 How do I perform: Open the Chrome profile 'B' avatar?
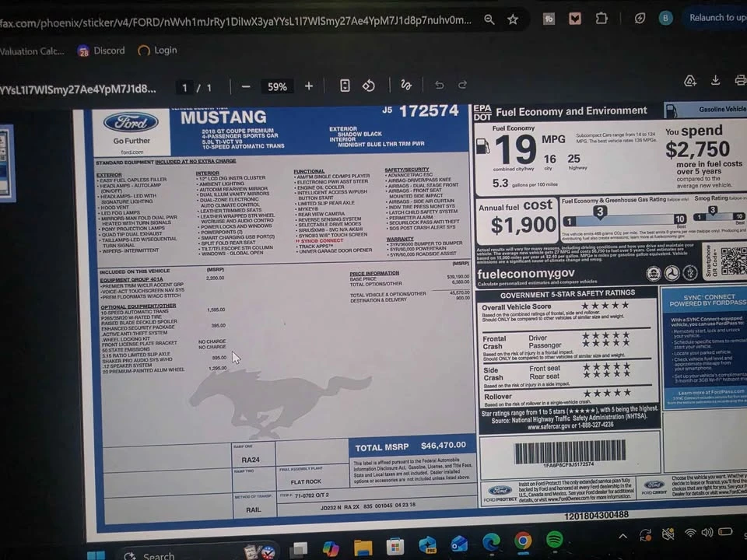pos(665,18)
